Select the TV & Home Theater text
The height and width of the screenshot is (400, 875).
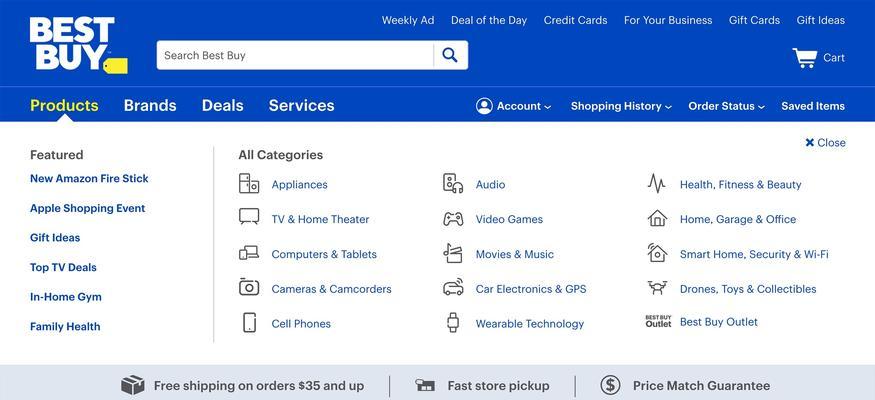320,219
